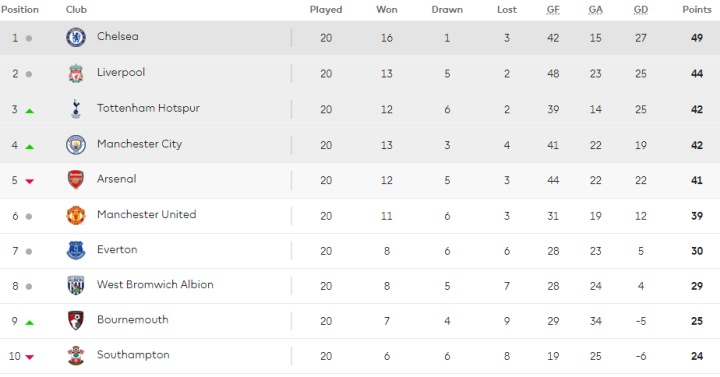Click the West Bromwich Albion badge
720x377 pixels.
(x=76, y=286)
